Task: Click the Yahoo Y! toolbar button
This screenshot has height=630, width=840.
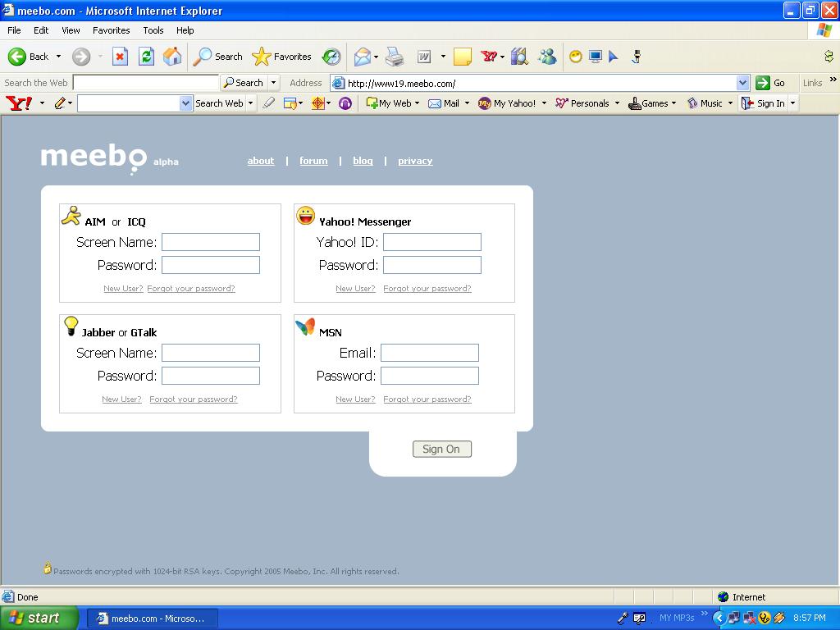Action: 489,57
